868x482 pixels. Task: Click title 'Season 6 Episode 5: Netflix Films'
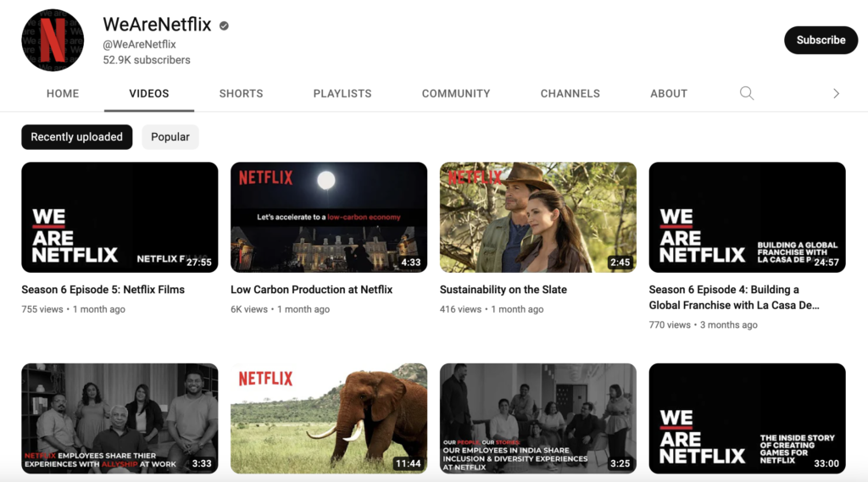103,290
